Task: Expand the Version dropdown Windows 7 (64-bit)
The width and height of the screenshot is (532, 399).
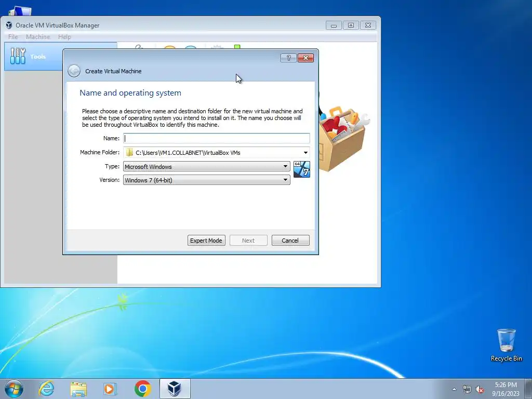Action: 206,180
